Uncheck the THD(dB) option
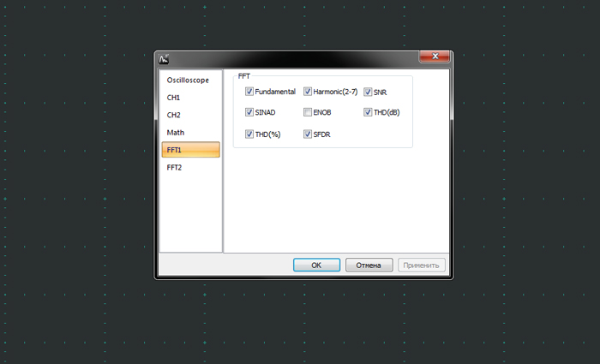600x364 pixels. tap(368, 112)
